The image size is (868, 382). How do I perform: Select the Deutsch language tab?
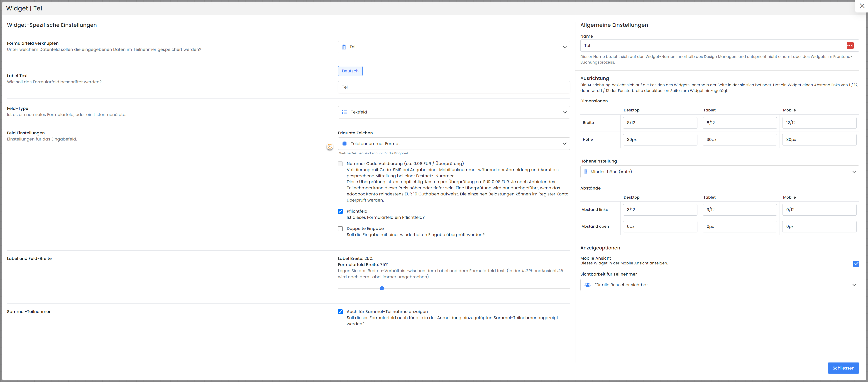coord(350,71)
